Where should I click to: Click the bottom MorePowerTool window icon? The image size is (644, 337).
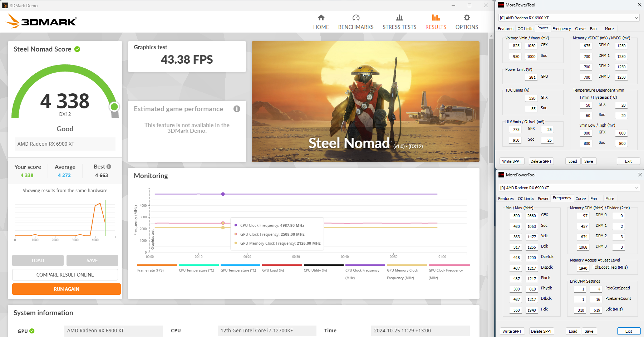pyautogui.click(x=501, y=175)
